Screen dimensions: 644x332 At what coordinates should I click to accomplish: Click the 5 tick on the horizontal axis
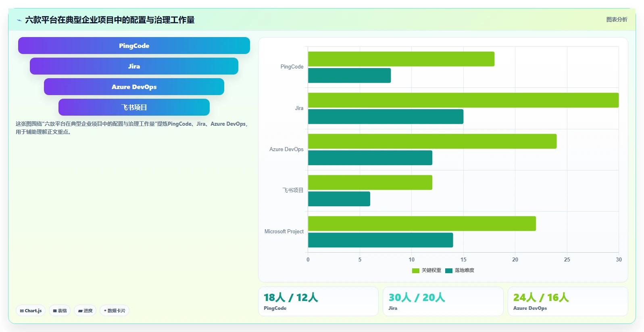pyautogui.click(x=360, y=259)
